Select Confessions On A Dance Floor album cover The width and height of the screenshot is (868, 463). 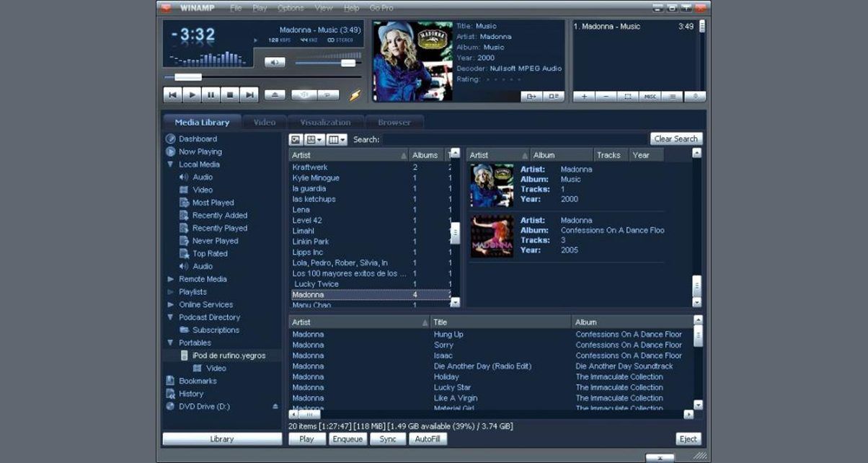(x=492, y=236)
